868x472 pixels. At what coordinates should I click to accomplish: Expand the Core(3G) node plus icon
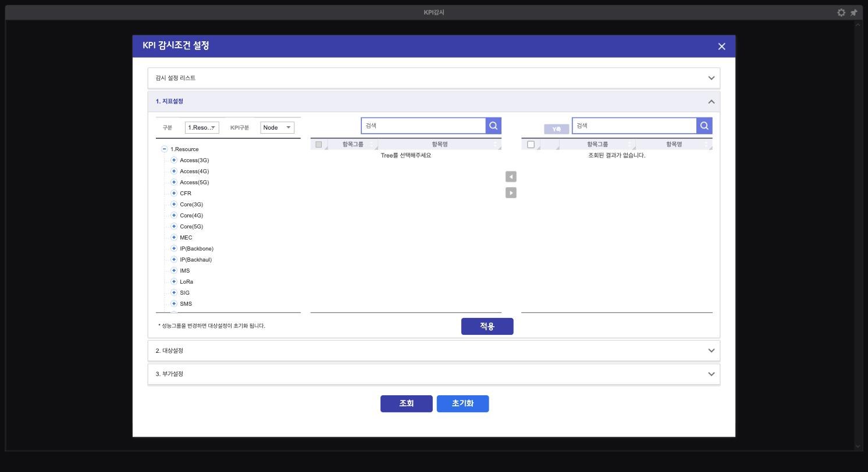(173, 204)
